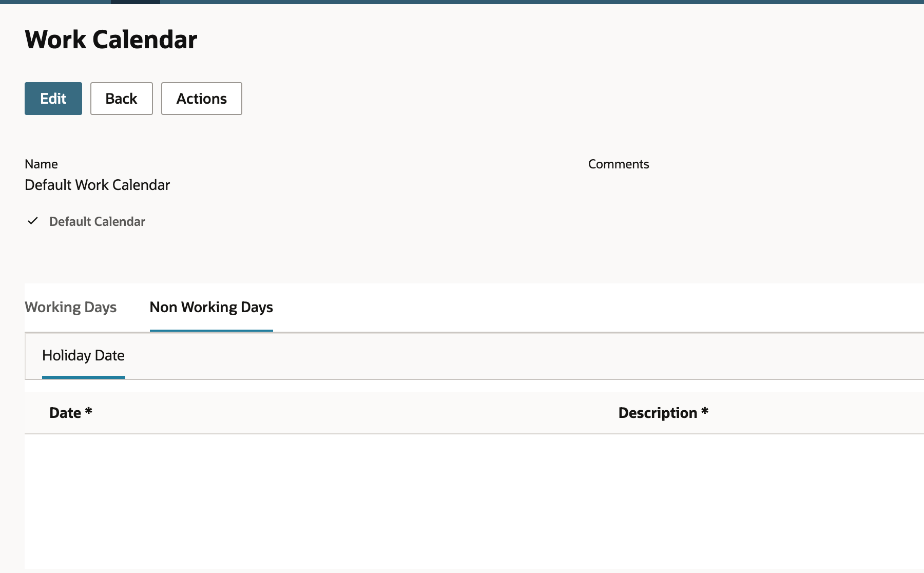Screen dimensions: 924x573
Task: Click the Name field label
Action: [x=41, y=164]
